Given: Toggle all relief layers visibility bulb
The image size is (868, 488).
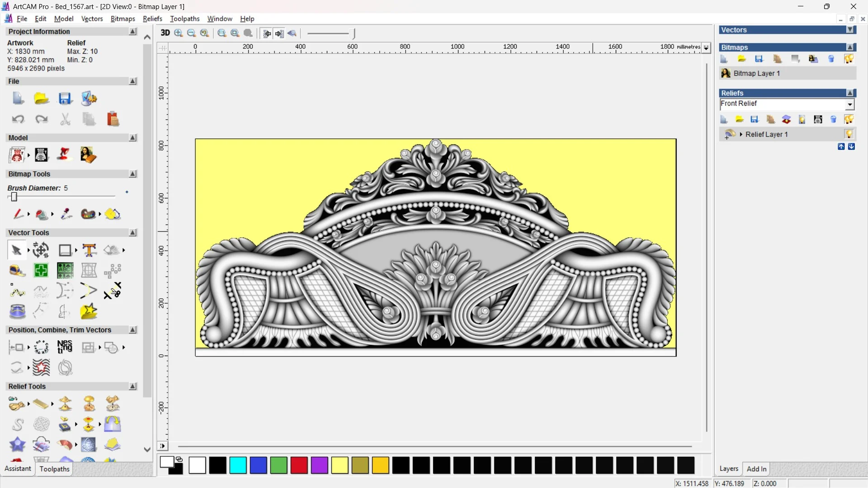Looking at the screenshot, I should [x=849, y=119].
